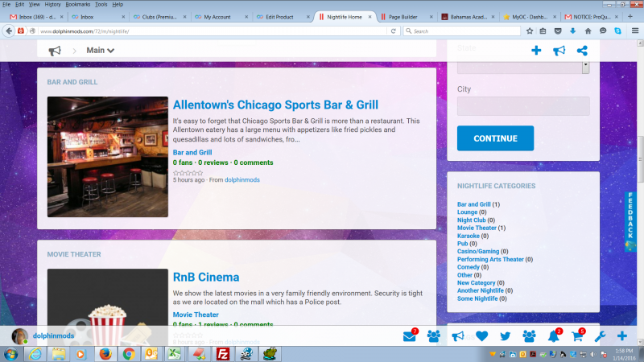The image size is (644, 362).
Task: Click the Movie Theater category link under RnB Cinema
Action: click(x=196, y=315)
